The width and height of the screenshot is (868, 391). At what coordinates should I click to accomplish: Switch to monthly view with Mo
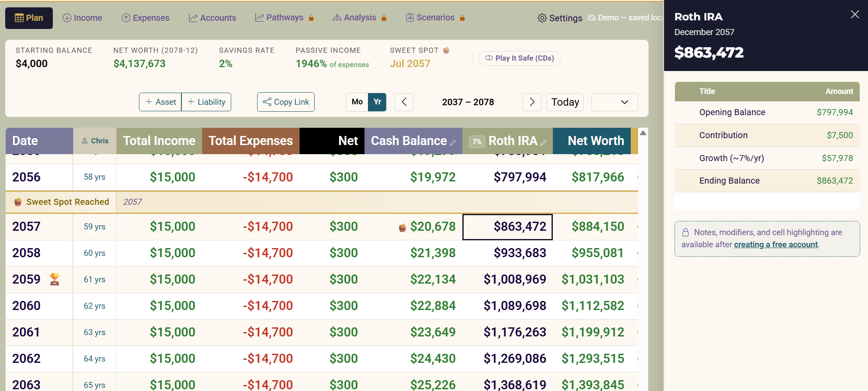357,102
